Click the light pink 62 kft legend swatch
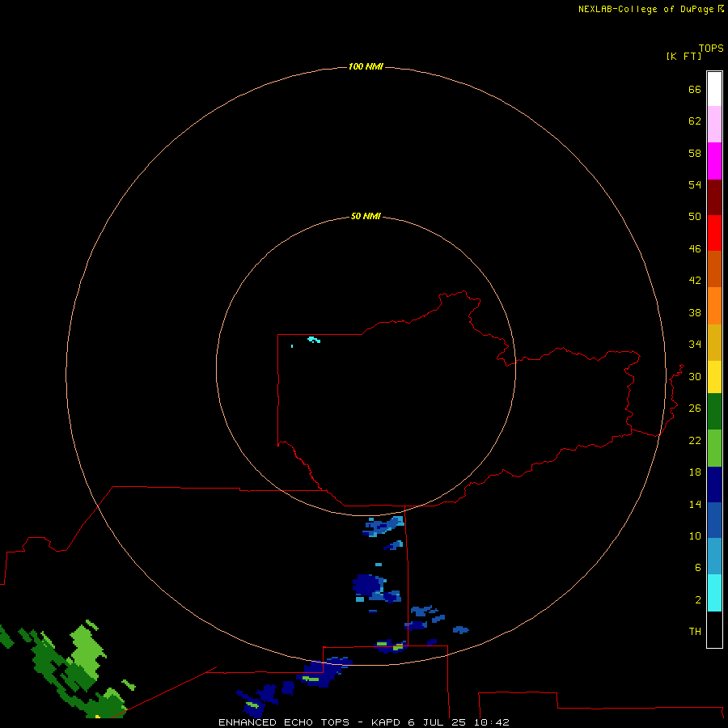 tap(714, 124)
